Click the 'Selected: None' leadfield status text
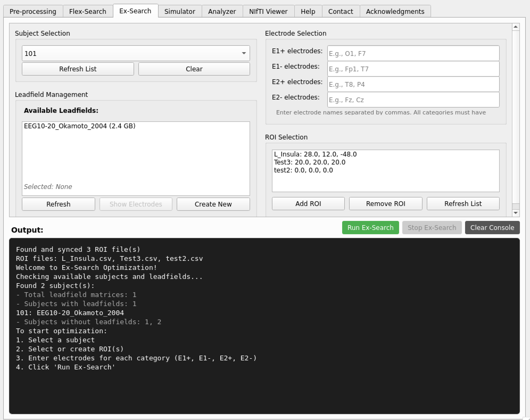Image resolution: width=530 pixels, height=420 pixels. pos(48,187)
